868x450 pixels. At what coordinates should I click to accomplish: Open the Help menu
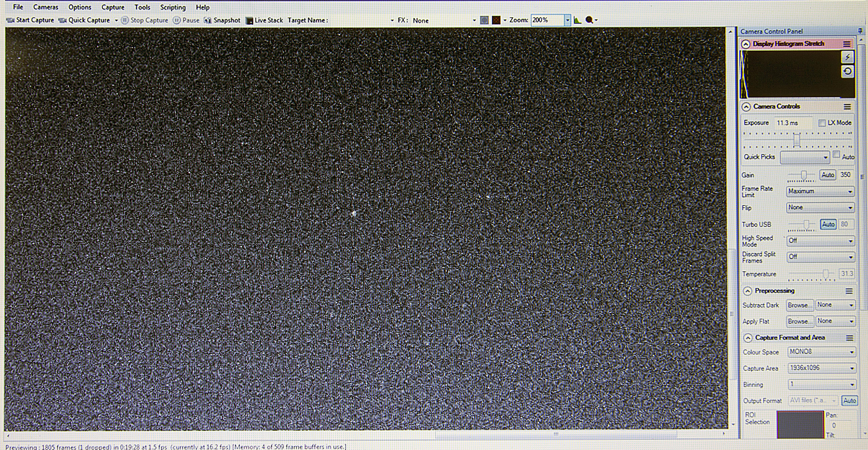point(203,7)
